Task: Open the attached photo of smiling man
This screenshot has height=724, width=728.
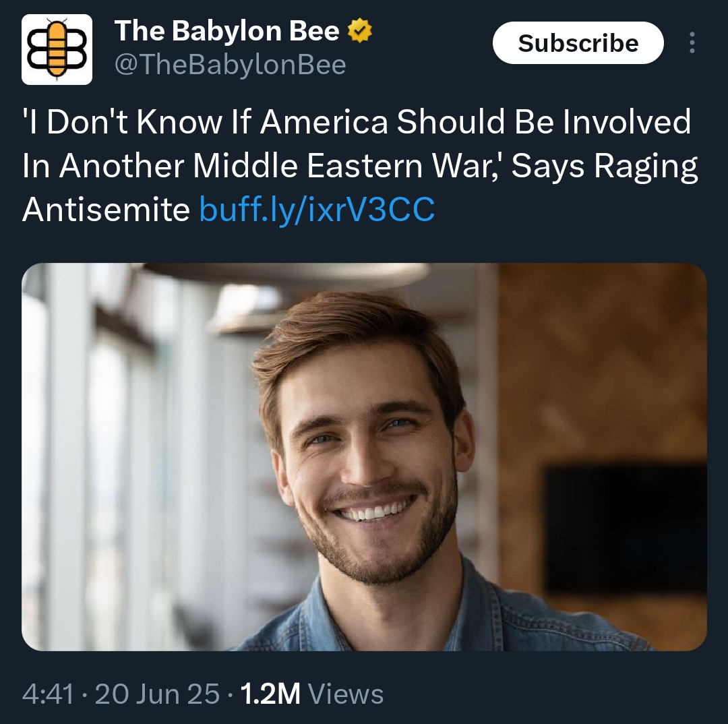Action: 364,457
